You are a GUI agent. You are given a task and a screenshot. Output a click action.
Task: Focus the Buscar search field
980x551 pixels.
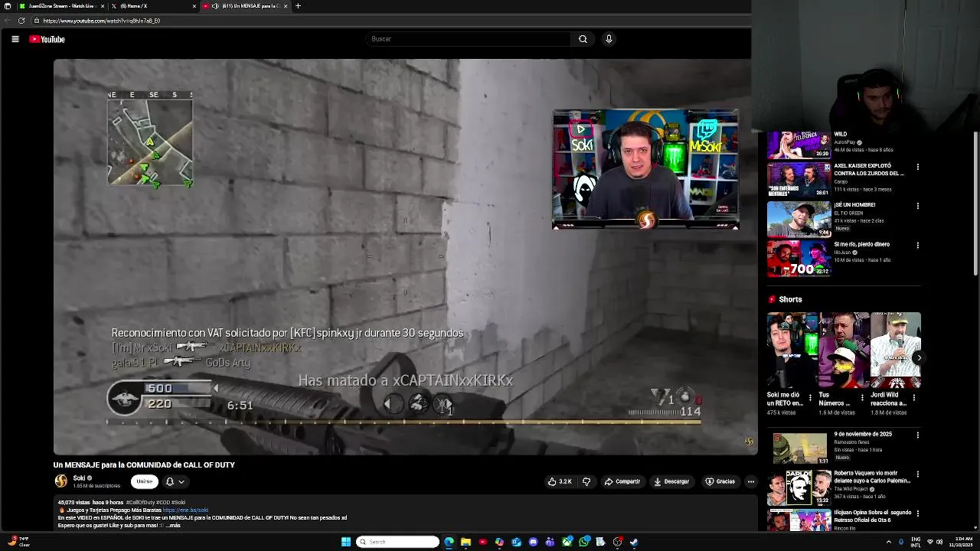point(468,39)
